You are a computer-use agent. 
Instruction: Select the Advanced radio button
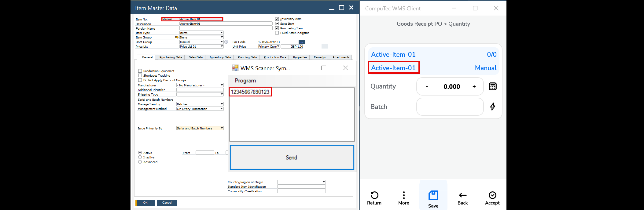pyautogui.click(x=140, y=162)
